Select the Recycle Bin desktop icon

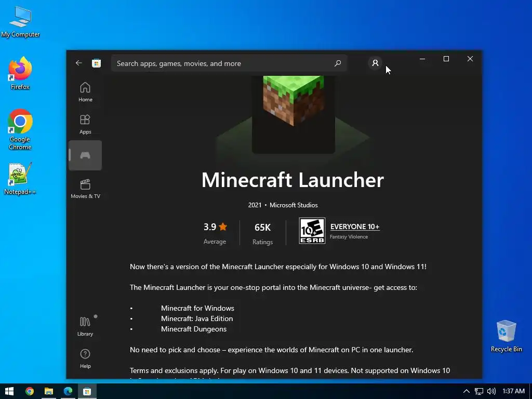pos(506,336)
